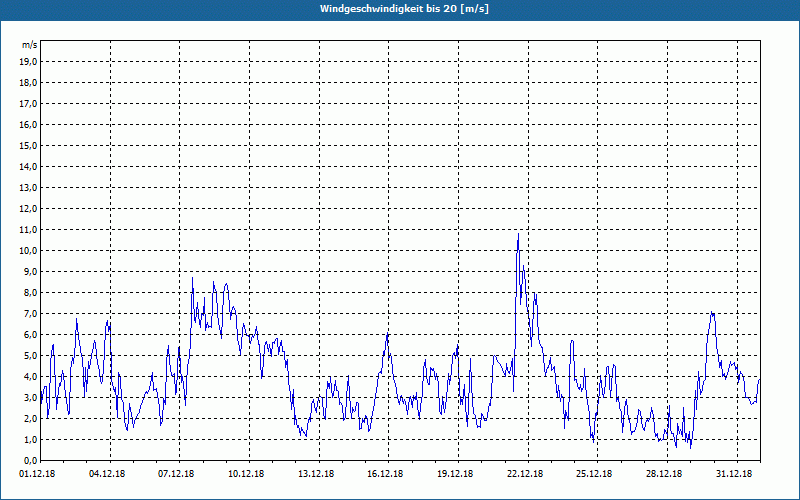Click the '7,0' y-axis label
The image size is (800, 500).
point(30,313)
